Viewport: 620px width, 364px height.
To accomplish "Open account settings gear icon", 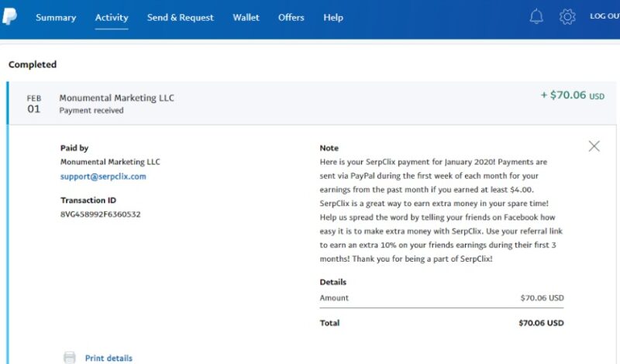I will point(567,17).
